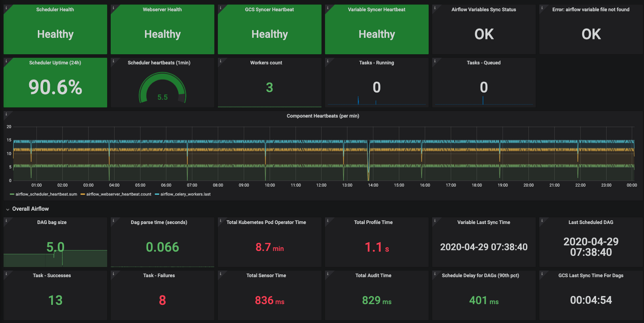This screenshot has height=323, width=644.
Task: Click the info icon on Scheduler Health panel
Action: 6,8
